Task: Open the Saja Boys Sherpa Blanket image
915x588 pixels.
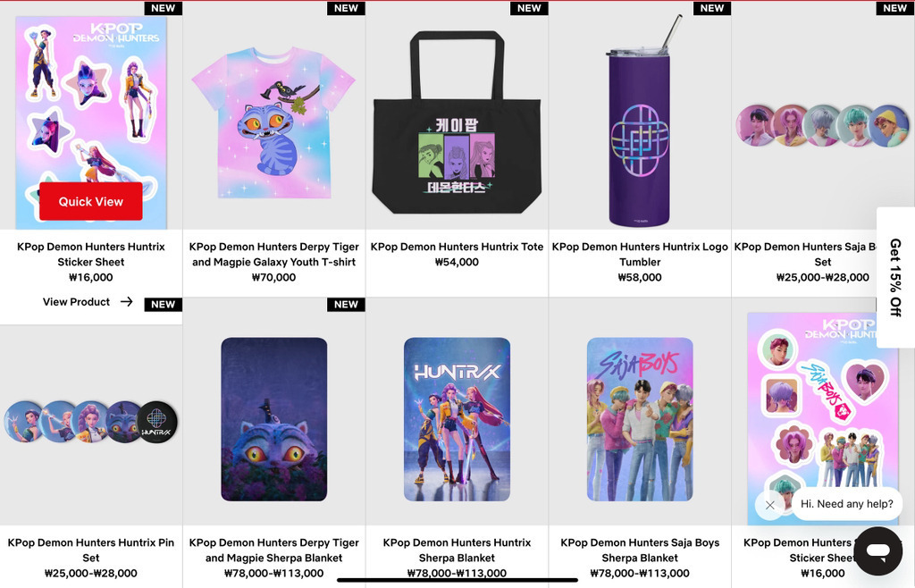Action: point(640,419)
